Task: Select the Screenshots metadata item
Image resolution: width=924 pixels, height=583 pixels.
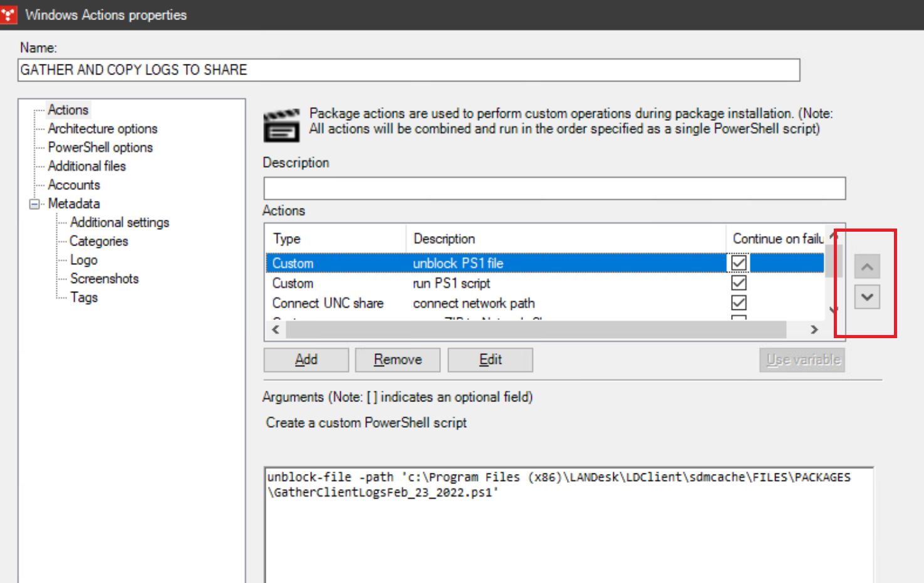Action: click(x=104, y=279)
